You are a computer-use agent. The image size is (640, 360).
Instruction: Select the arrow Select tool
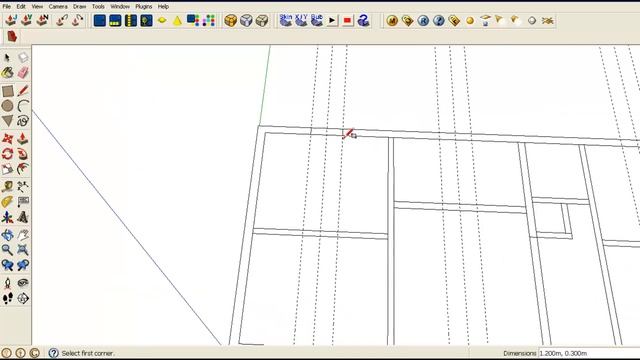tap(7, 58)
